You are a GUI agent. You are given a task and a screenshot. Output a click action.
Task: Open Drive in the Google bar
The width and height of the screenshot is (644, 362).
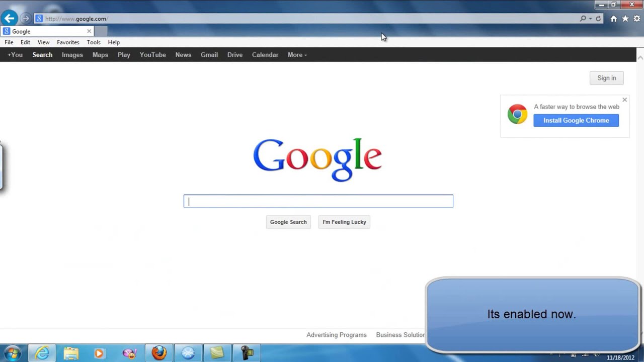pyautogui.click(x=235, y=55)
